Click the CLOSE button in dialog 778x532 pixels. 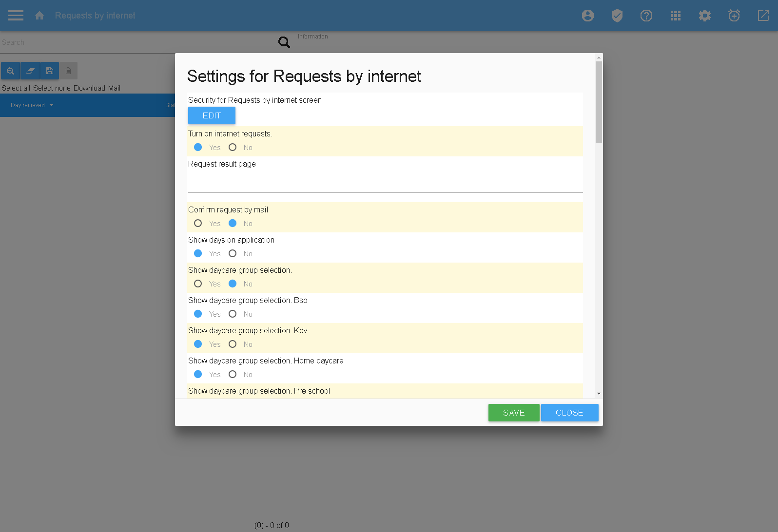click(x=569, y=413)
